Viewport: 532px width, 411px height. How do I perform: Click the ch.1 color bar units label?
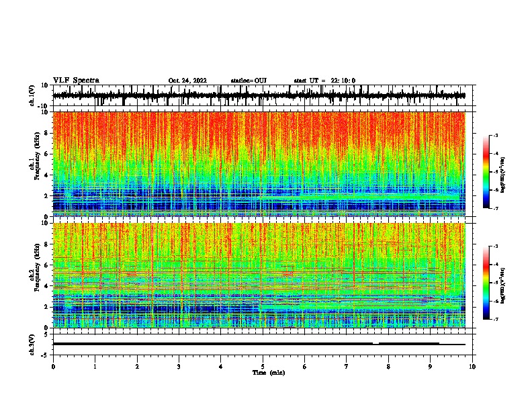click(x=502, y=175)
